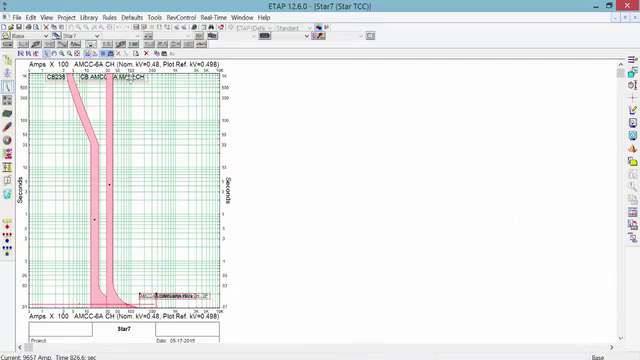The width and height of the screenshot is (640, 360).
Task: Click the red question-mark Help icon
Action: pos(221,27)
